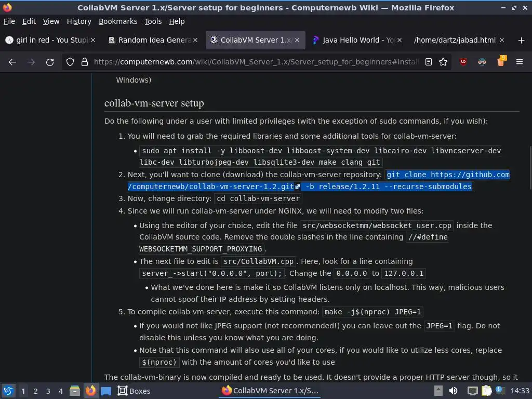Viewport: 532px width, 399px height.
Task: Close the CollabVM Server tab
Action: (x=297, y=40)
